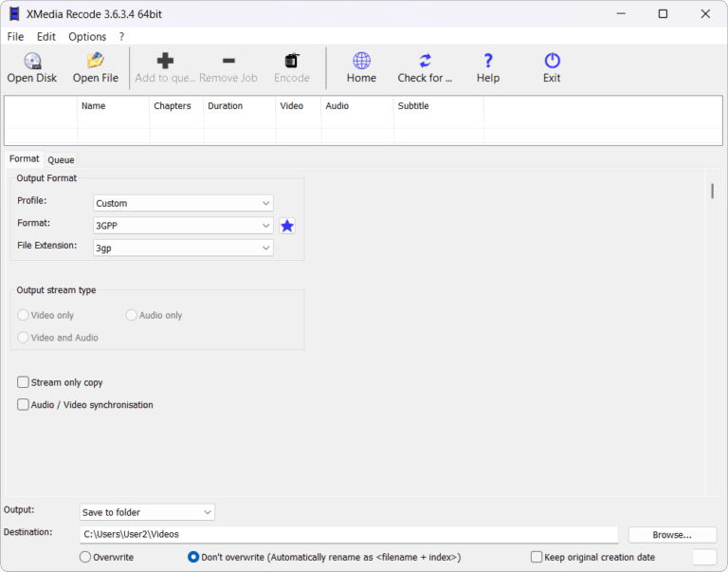Click the Exit power icon
This screenshot has width=728, height=572.
click(x=552, y=61)
